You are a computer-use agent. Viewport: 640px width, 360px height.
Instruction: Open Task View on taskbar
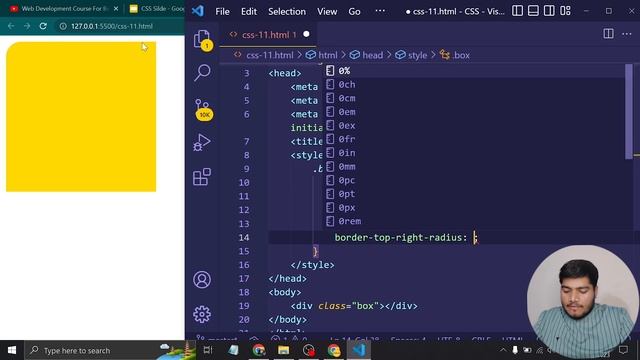(208, 350)
